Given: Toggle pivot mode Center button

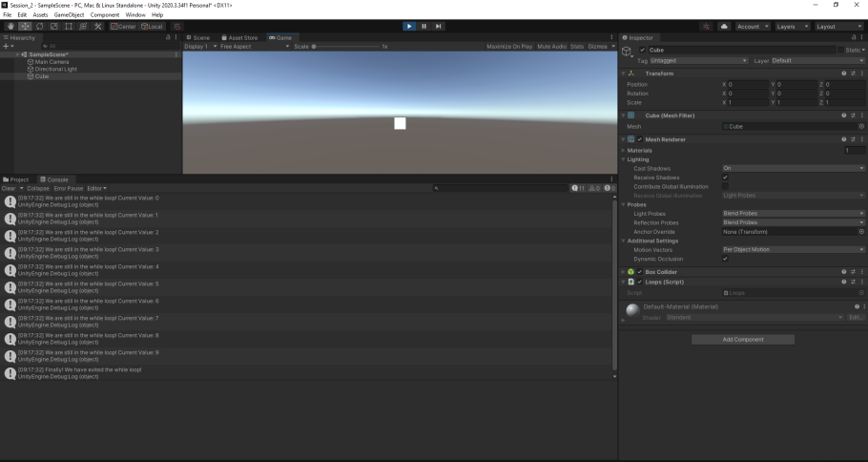Looking at the screenshot, I should click(x=123, y=26).
